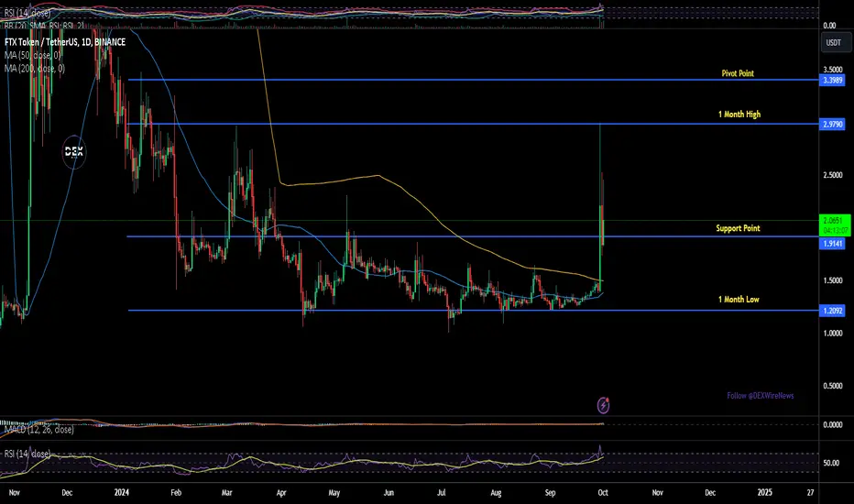This screenshot has width=854, height=504.
Task: Select the '1 Month Low' annotation text
Action: click(739, 299)
